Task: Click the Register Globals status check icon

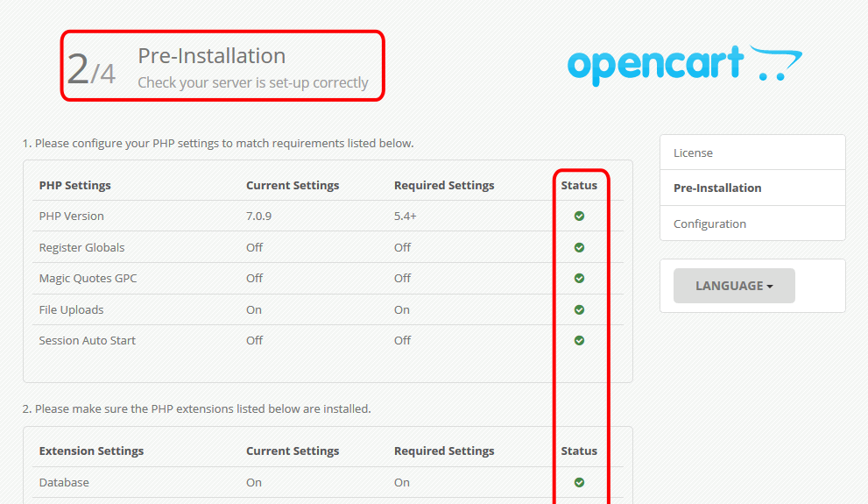Action: [x=579, y=247]
